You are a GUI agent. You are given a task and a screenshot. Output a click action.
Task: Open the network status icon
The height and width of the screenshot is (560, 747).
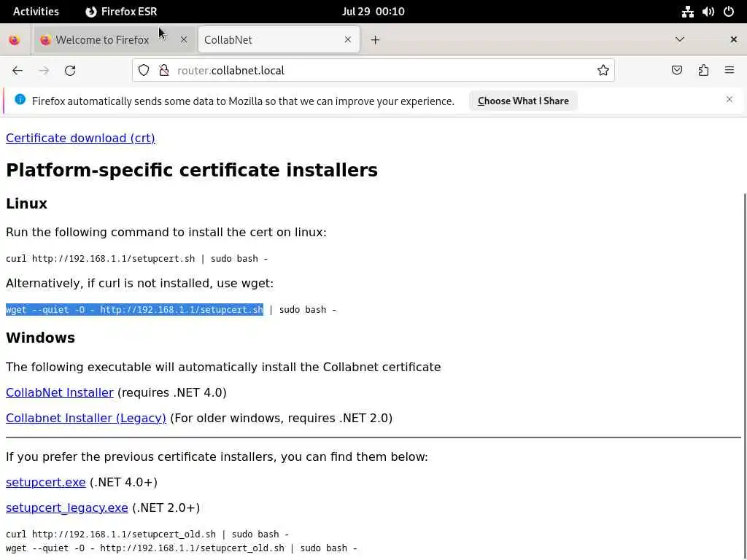pyautogui.click(x=687, y=12)
